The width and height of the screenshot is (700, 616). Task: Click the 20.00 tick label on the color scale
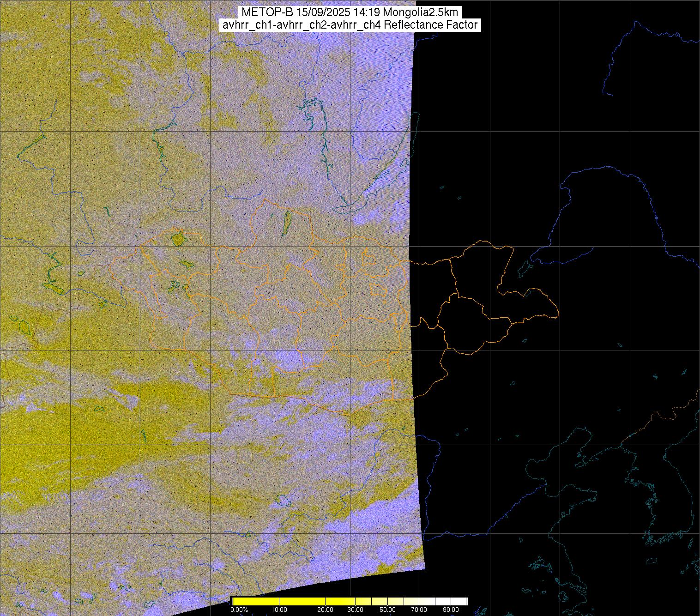click(x=326, y=610)
